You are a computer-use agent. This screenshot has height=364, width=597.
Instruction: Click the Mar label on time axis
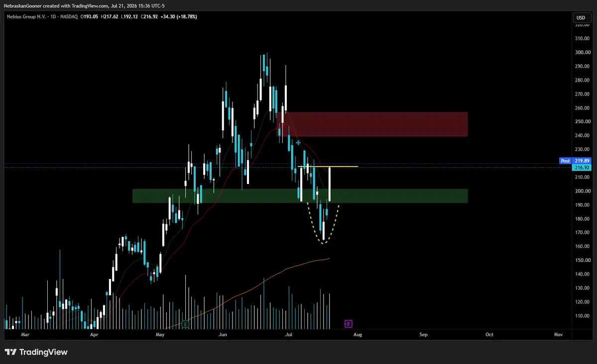tap(25, 335)
